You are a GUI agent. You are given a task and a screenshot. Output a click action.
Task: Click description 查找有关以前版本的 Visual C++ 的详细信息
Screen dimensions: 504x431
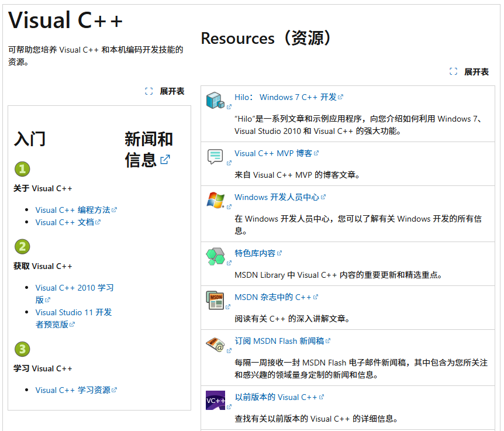click(316, 419)
